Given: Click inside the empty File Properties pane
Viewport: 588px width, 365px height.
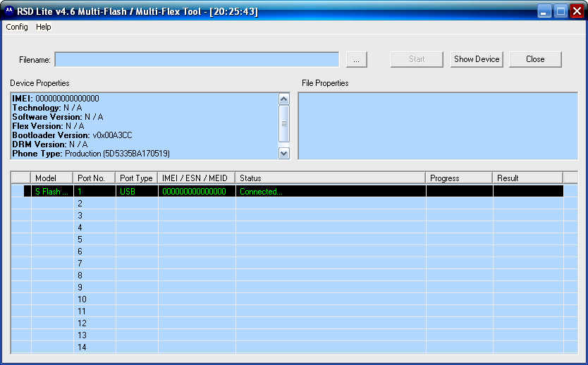Looking at the screenshot, I should [x=438, y=126].
